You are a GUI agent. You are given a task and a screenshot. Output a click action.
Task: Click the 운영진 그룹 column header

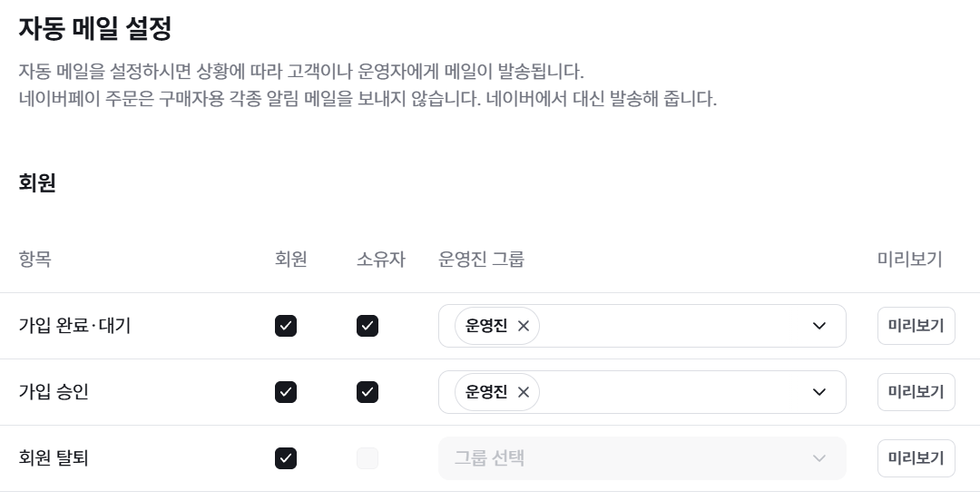pyautogui.click(x=481, y=260)
